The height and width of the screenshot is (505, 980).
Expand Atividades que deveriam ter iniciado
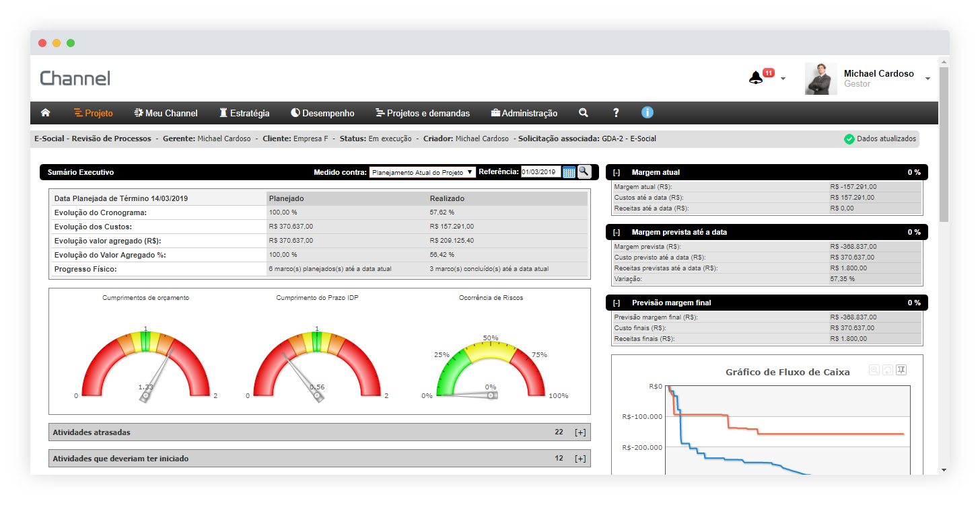point(580,459)
